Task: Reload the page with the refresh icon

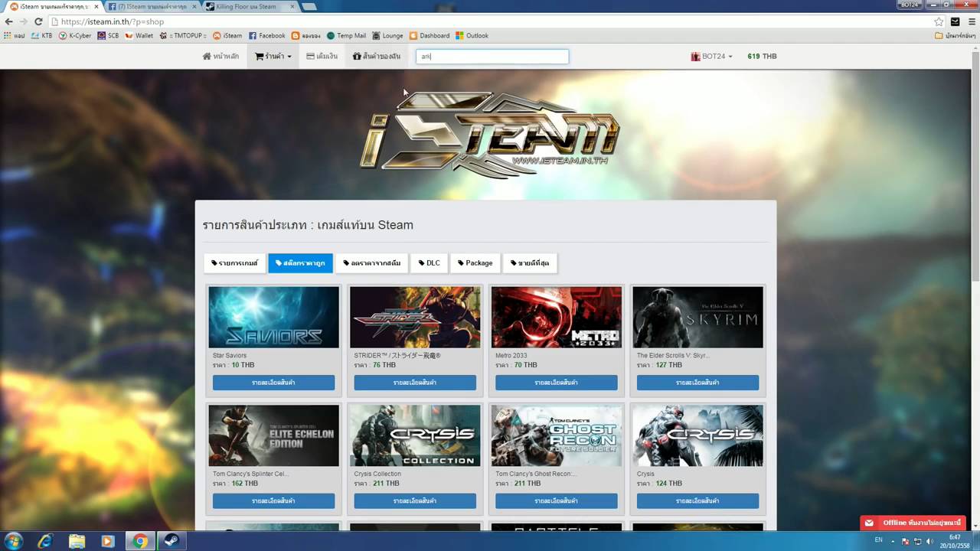Action: tap(38, 21)
